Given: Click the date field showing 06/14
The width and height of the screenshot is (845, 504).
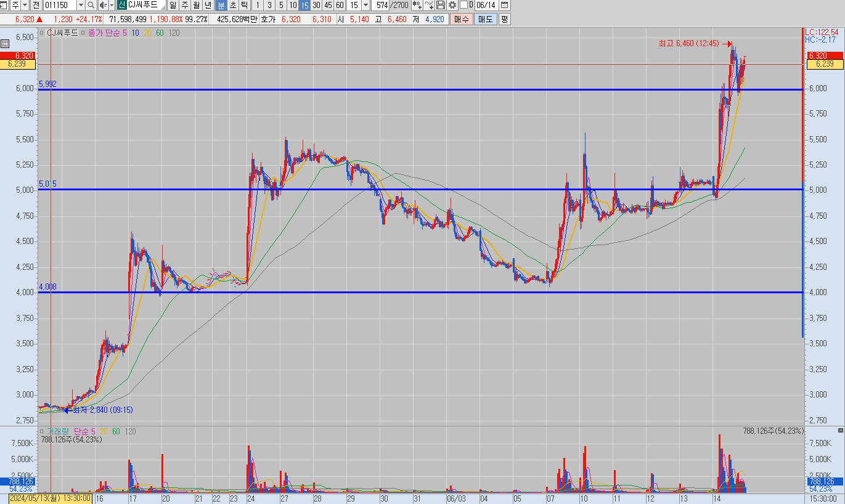Looking at the screenshot, I should click(x=486, y=5).
